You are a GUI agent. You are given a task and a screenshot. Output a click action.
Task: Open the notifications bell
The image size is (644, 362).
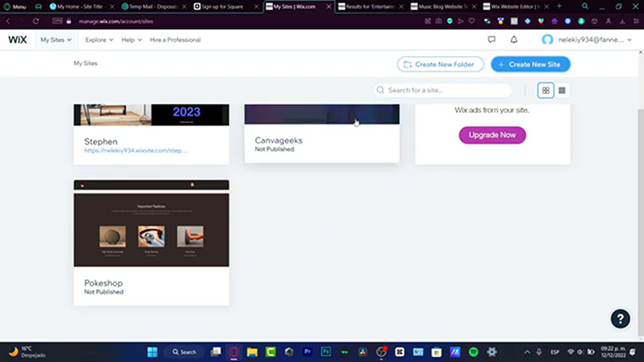click(514, 40)
